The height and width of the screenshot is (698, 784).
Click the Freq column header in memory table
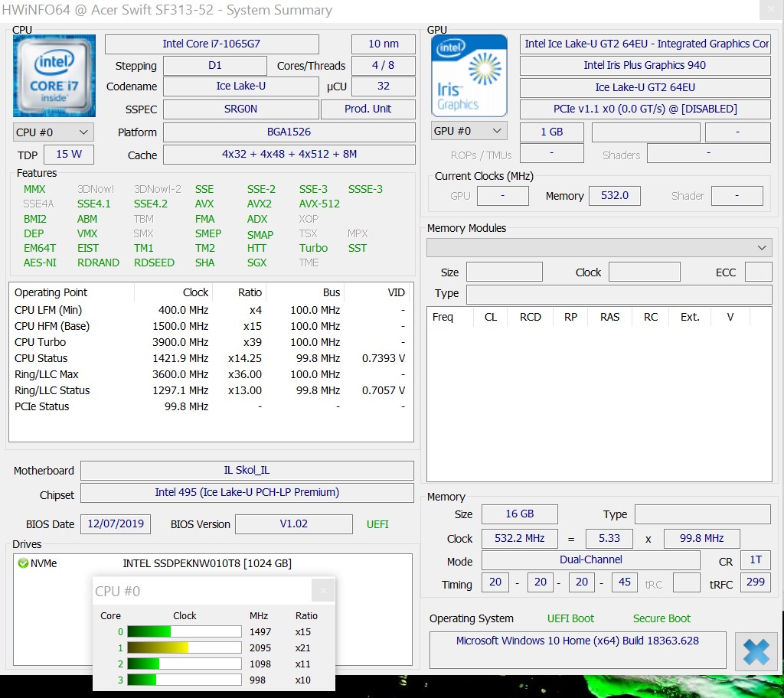[449, 317]
